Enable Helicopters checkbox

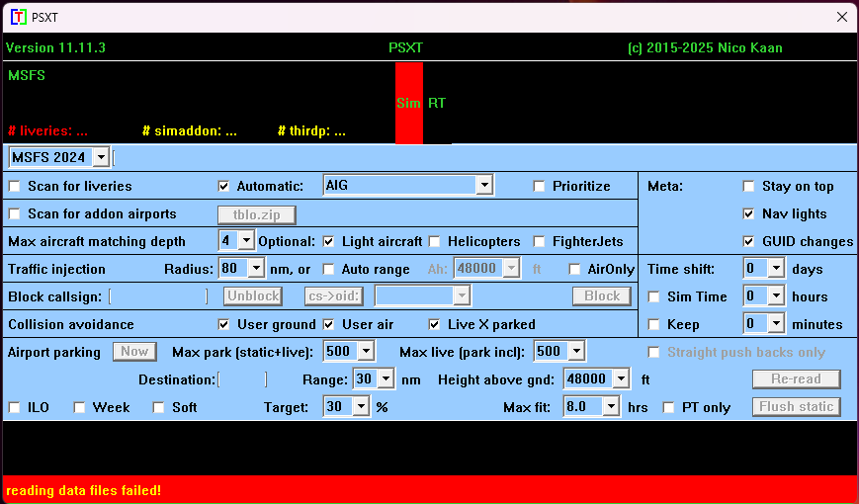pos(434,241)
